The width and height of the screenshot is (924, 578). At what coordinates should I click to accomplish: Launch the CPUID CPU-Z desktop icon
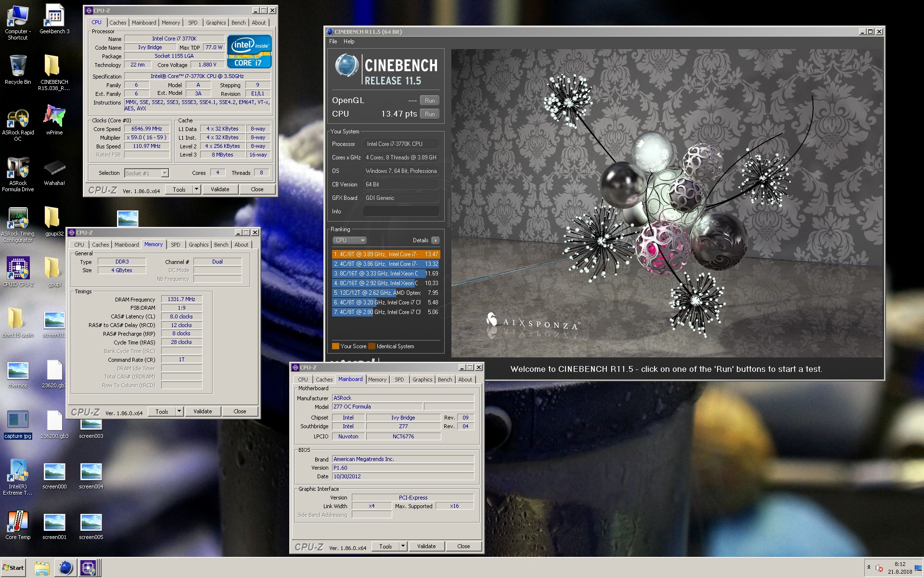[18, 272]
